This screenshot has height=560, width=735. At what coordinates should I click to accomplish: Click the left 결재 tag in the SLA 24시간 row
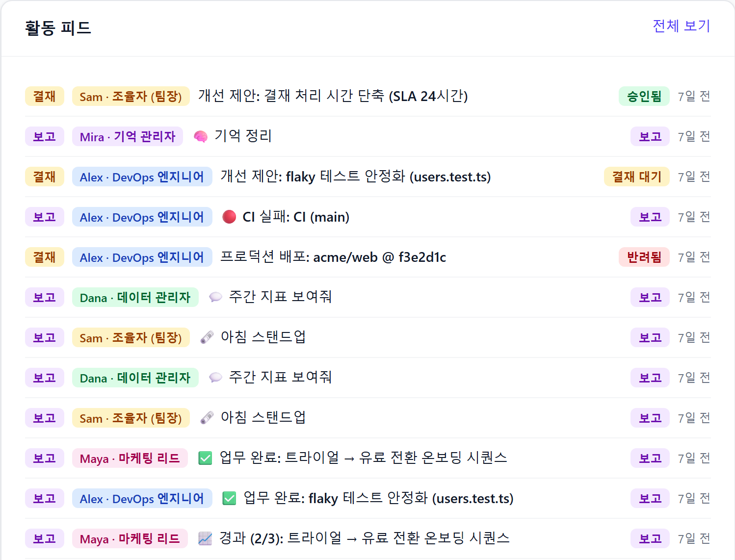(45, 96)
